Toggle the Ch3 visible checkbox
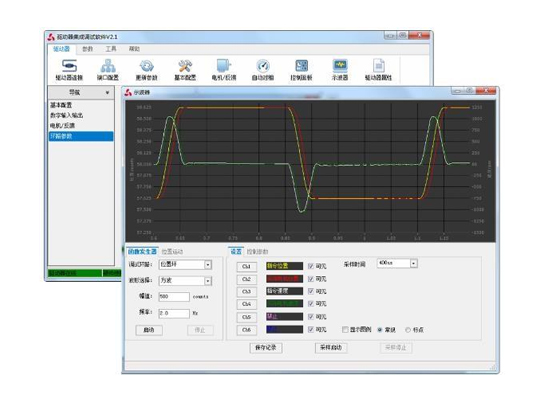This screenshot has width=545, height=400. pyautogui.click(x=311, y=291)
